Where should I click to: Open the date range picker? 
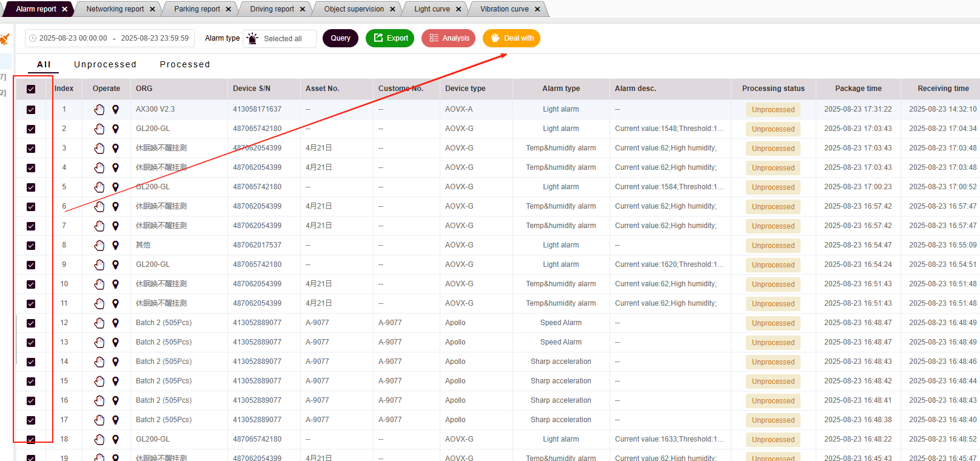[x=110, y=38]
